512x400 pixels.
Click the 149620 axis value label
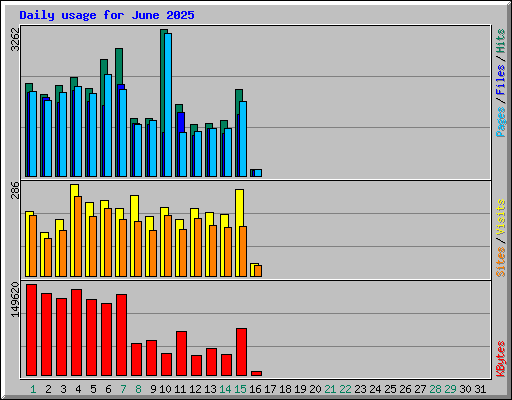15,299
